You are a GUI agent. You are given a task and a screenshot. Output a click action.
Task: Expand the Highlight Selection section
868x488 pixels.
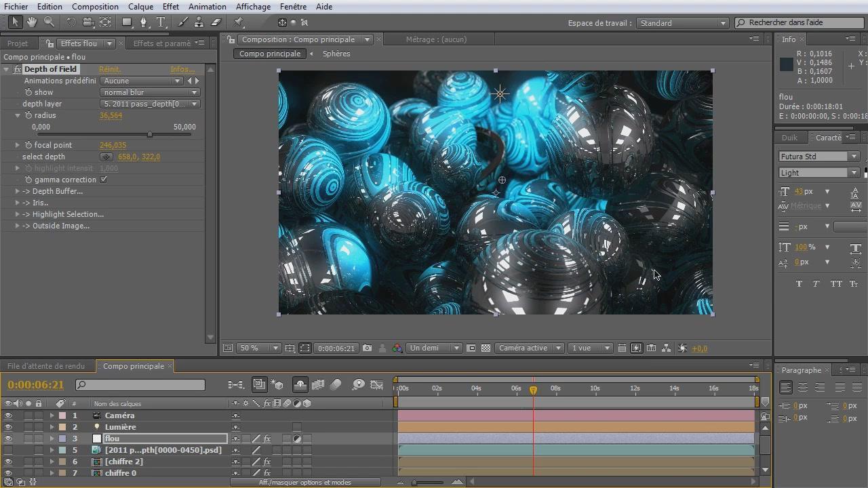[x=18, y=214]
